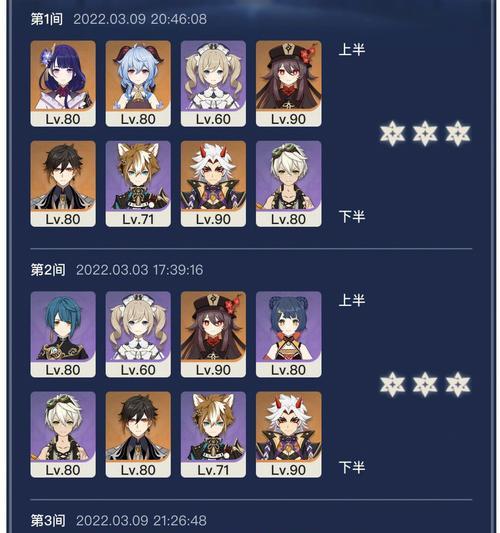Open Barbara card in chamber 2 first half
Screen dimensions: 500x533
(x=138, y=334)
